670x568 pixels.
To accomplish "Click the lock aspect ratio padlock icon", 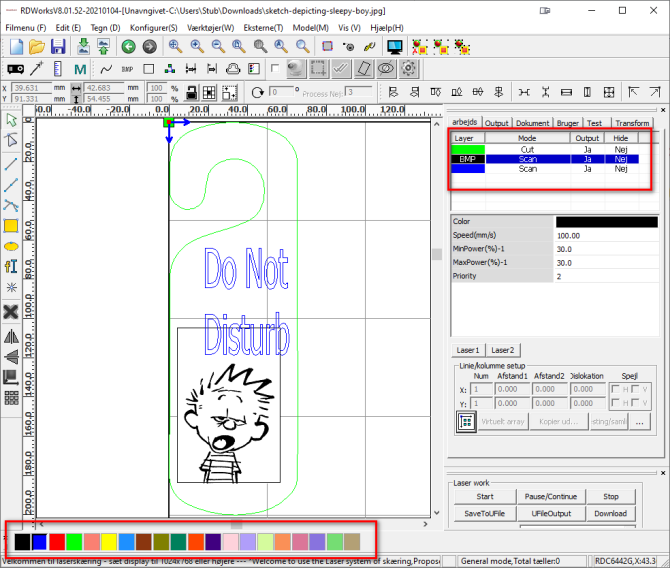I will click(x=191, y=93).
